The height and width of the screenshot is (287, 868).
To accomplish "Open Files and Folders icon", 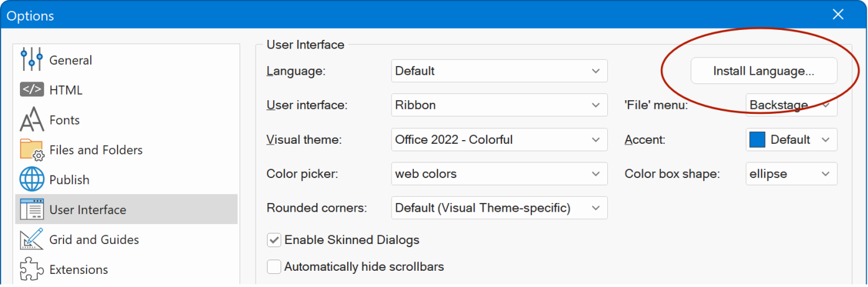I will pyautogui.click(x=32, y=150).
